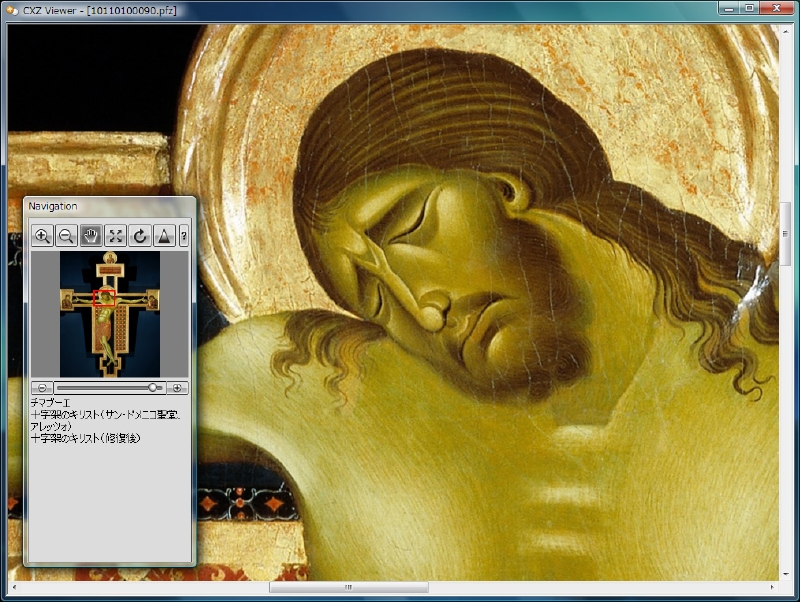Screen dimensions: 800x602
Task: Activate the hand pan tool
Action: coord(91,236)
